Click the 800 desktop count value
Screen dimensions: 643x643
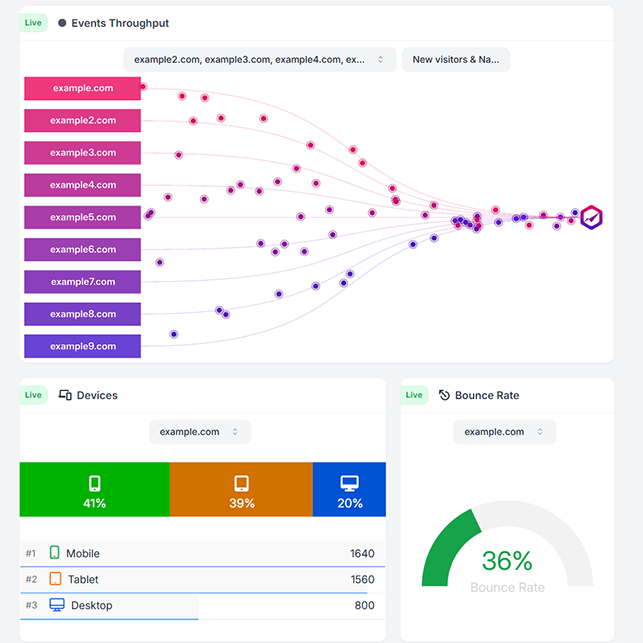(x=365, y=605)
